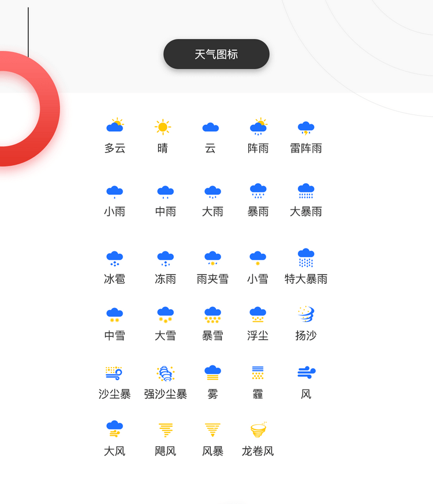The width and height of the screenshot is (433, 504).
Task: Click the 多云 text label
Action: 115,148
